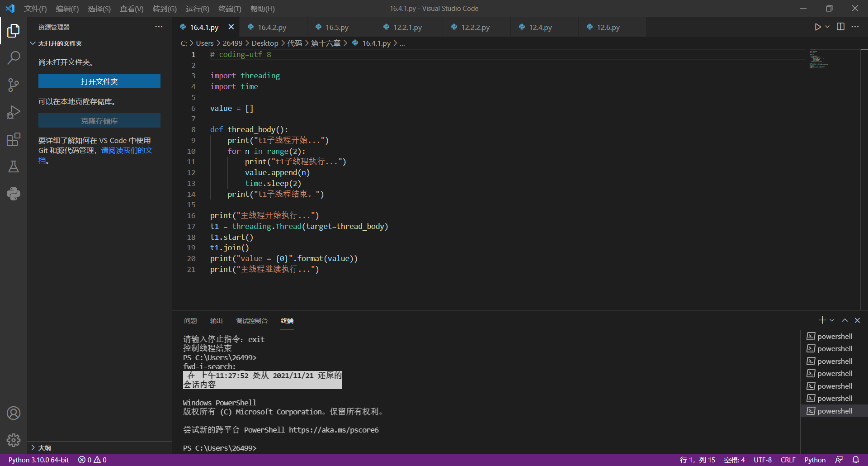Open the run button dropdown arrow

(x=827, y=27)
